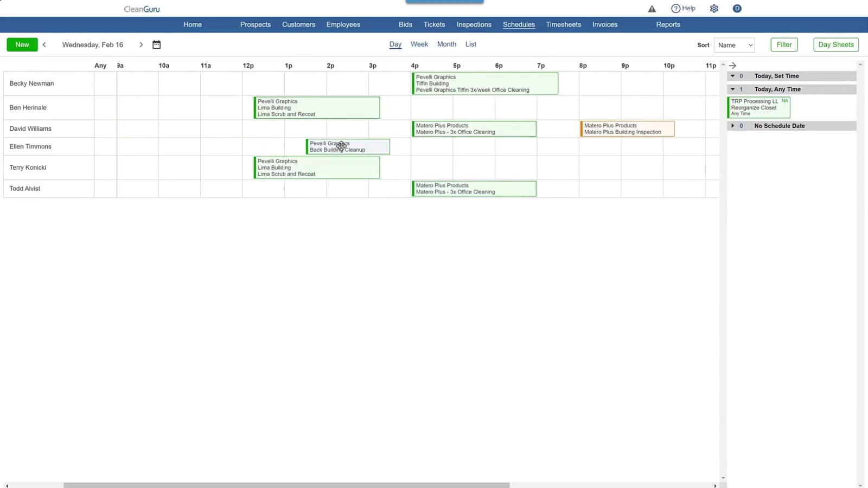Open the Bids menu
868x488 pixels.
[405, 24]
